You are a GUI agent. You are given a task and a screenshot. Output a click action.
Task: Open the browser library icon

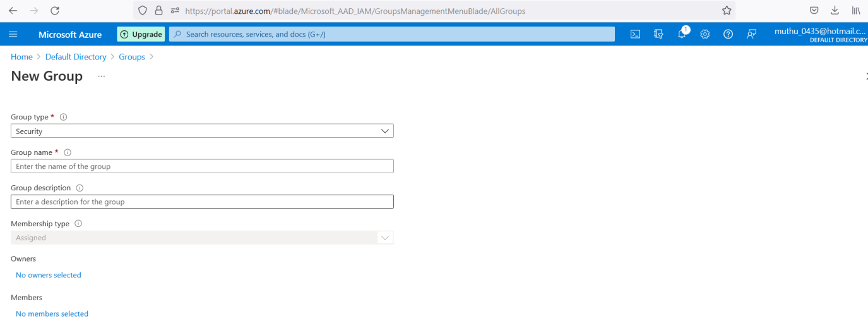(x=857, y=11)
